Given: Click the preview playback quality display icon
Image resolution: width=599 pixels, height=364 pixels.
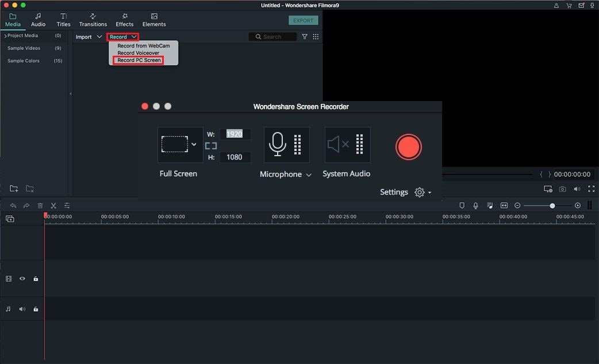Looking at the screenshot, I should (548, 189).
